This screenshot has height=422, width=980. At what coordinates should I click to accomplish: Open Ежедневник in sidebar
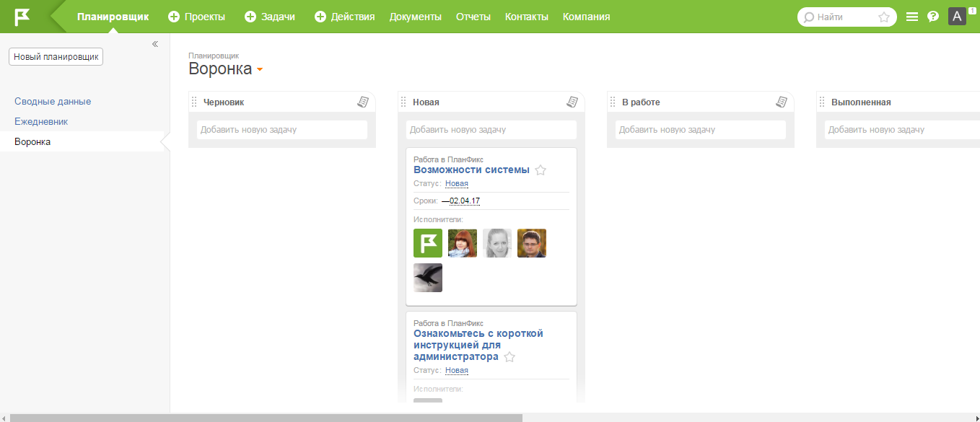click(41, 122)
